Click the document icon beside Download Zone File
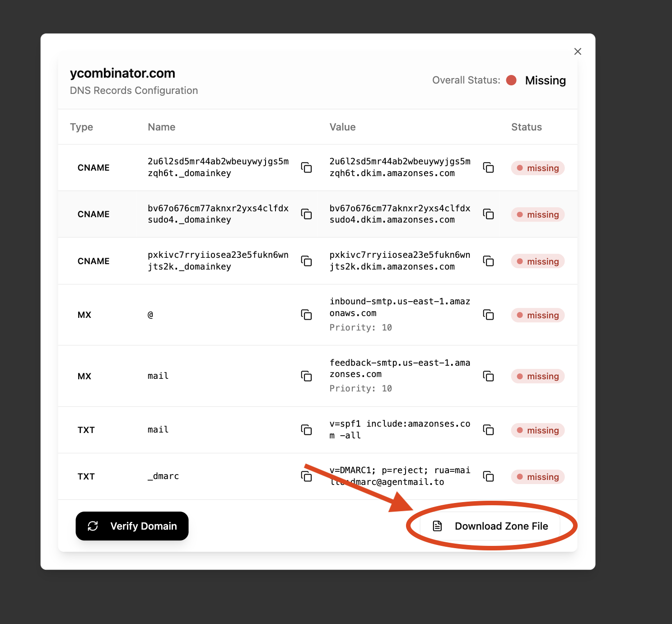 [437, 526]
